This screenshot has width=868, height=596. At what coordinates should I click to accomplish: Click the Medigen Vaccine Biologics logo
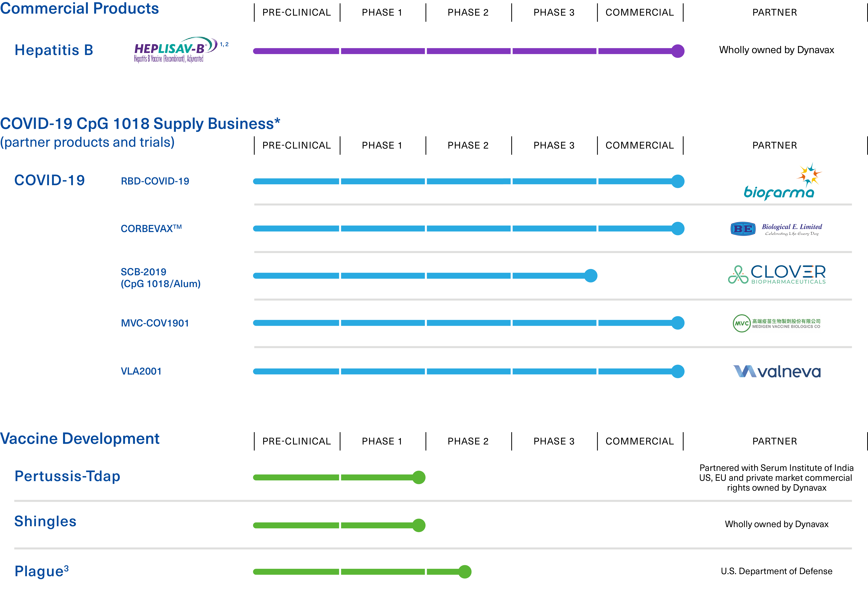777,323
